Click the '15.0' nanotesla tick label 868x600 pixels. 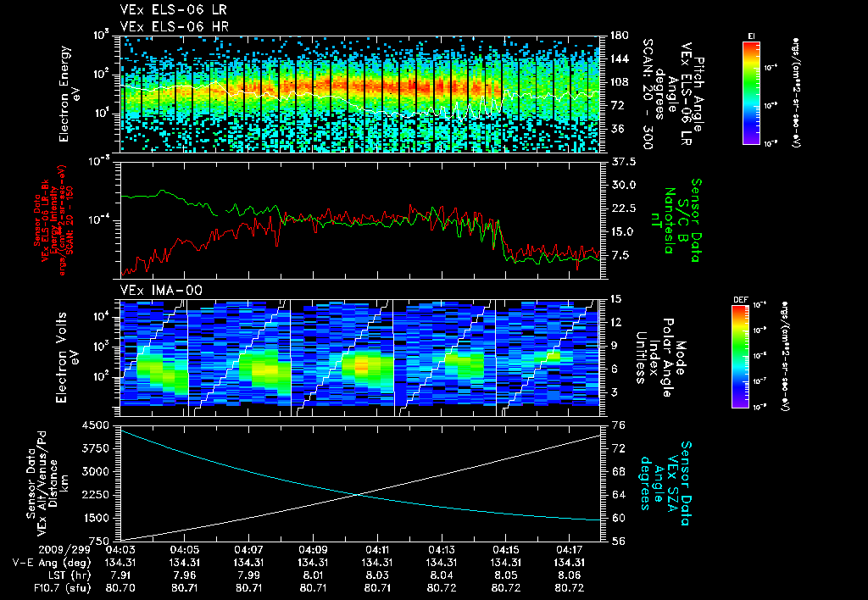[x=623, y=231]
